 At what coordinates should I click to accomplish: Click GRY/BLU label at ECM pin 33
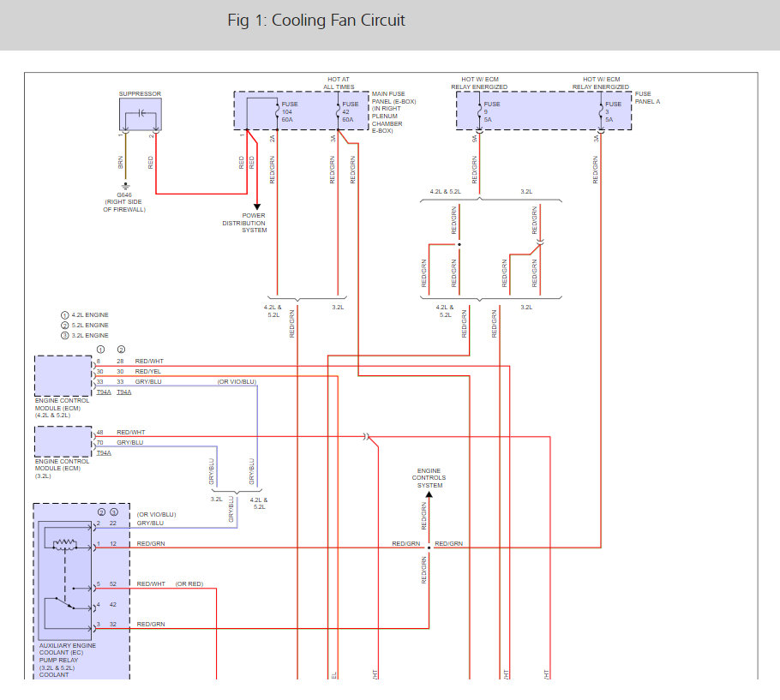coord(148,382)
